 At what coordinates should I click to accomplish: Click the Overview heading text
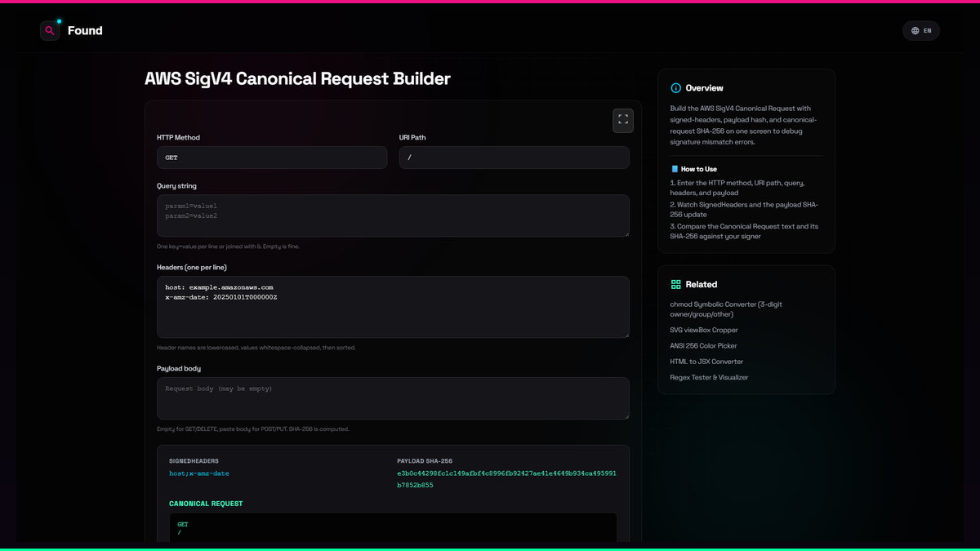point(704,88)
